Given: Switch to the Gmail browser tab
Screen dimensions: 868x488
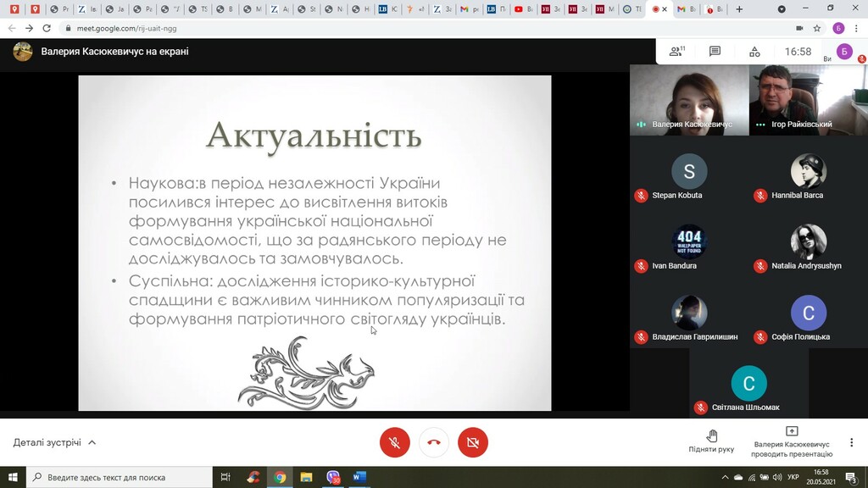Looking at the screenshot, I should [681, 9].
